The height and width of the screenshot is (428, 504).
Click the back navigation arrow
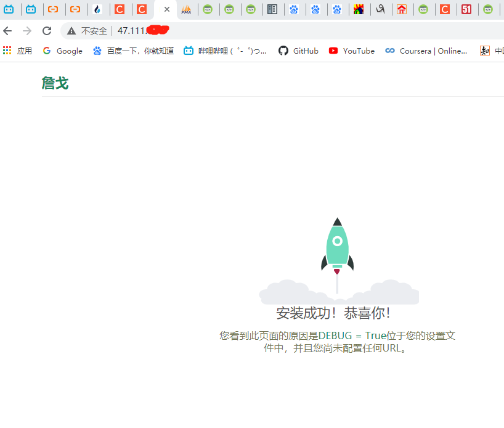coord(7,30)
